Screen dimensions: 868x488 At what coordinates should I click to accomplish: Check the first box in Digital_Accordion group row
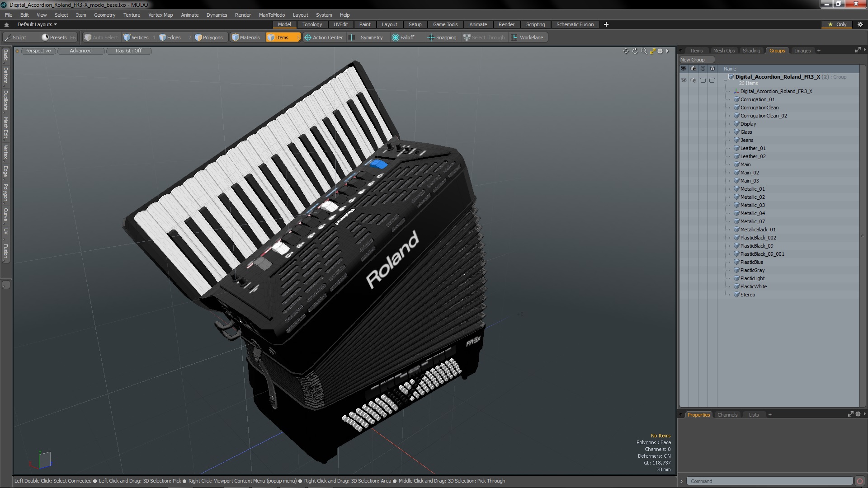703,80
